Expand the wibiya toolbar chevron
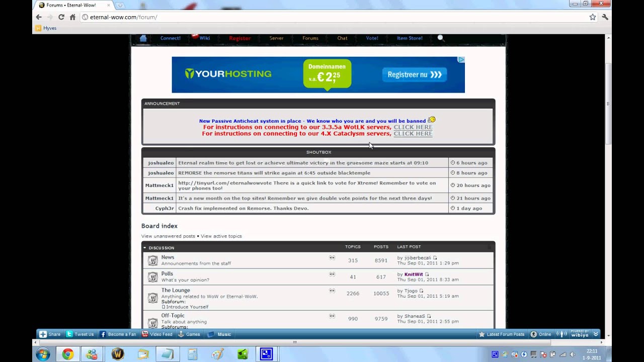Screen dimensions: 644x362 [x=596, y=334]
